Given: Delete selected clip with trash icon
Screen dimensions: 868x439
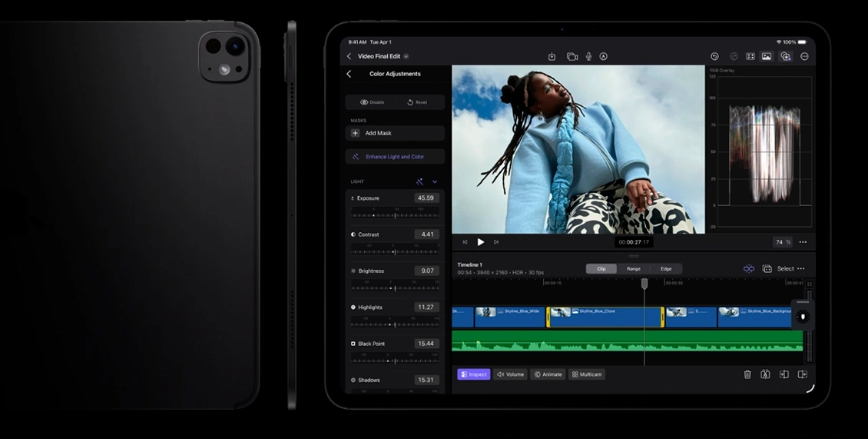Looking at the screenshot, I should click(747, 374).
